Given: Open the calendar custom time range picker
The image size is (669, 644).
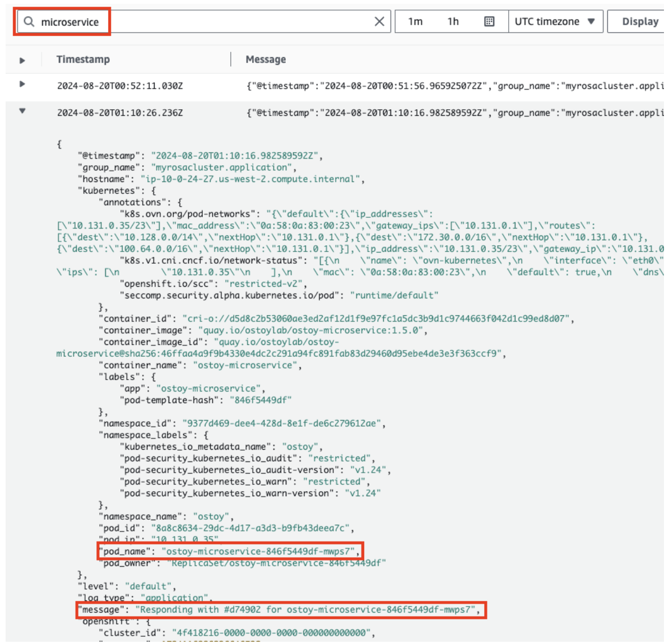Looking at the screenshot, I should tap(489, 22).
